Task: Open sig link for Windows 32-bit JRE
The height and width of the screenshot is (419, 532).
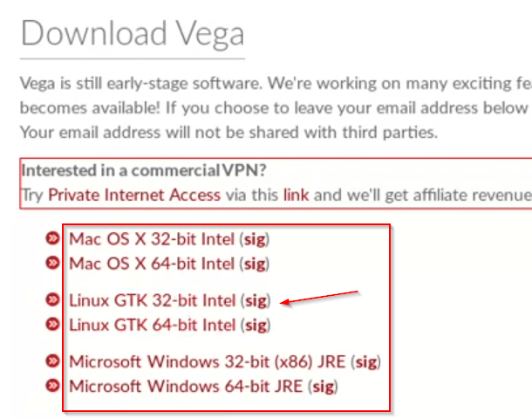Action: point(366,362)
